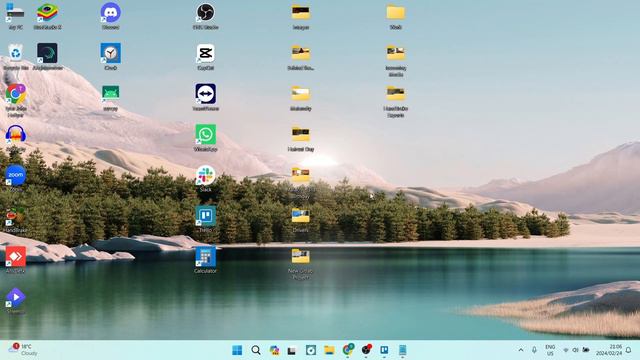
Task: Open taskbar Search
Action: pos(256,350)
